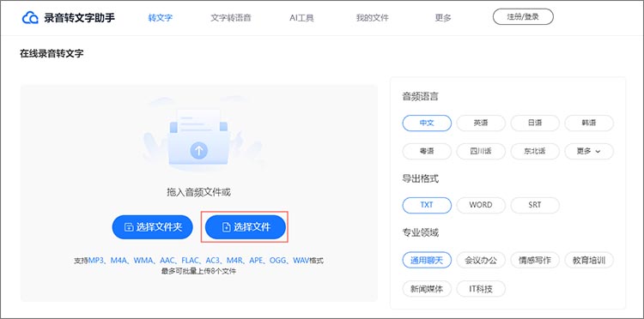
Task: Select the 通用聊天 professional field
Action: click(427, 260)
